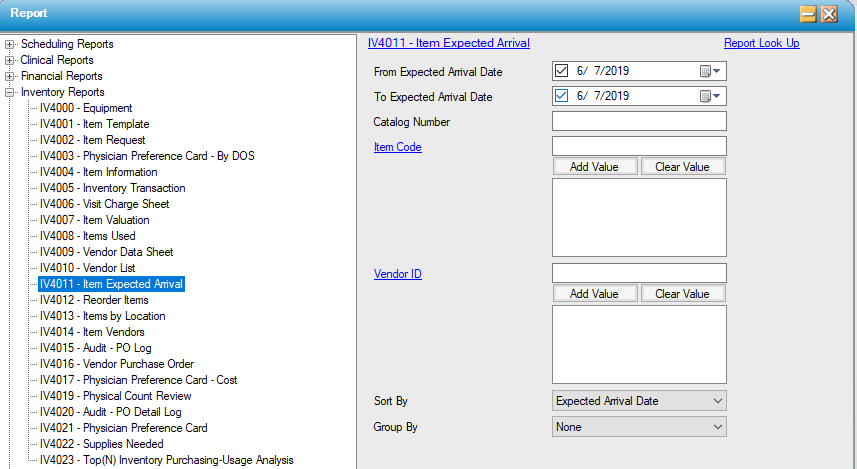Minimize the Report window
This screenshot has width=857, height=469.
click(807, 14)
